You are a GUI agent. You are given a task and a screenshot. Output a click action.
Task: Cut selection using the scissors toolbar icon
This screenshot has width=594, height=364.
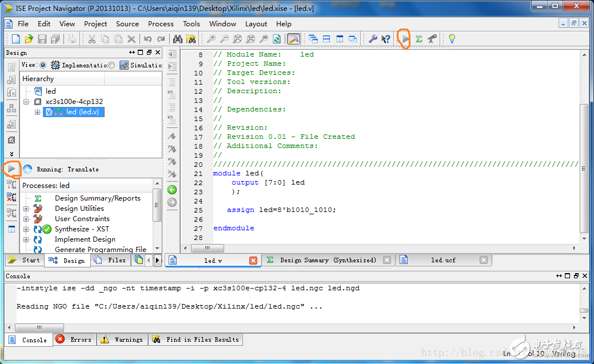(91, 38)
